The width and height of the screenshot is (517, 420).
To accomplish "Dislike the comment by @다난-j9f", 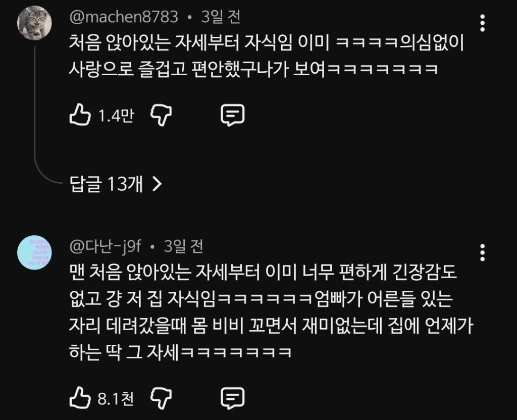I will (x=161, y=399).
